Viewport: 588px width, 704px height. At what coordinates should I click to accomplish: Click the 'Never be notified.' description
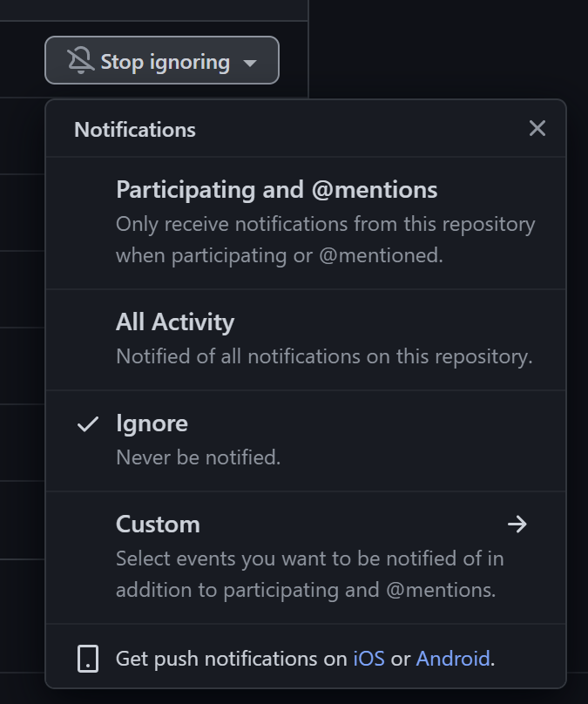(198, 457)
